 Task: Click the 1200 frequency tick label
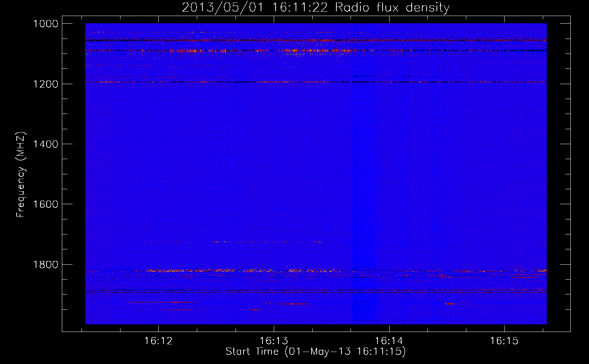pos(46,84)
